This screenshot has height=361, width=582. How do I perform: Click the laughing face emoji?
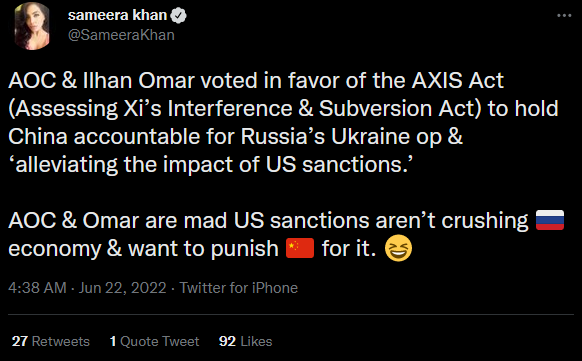pos(398,248)
